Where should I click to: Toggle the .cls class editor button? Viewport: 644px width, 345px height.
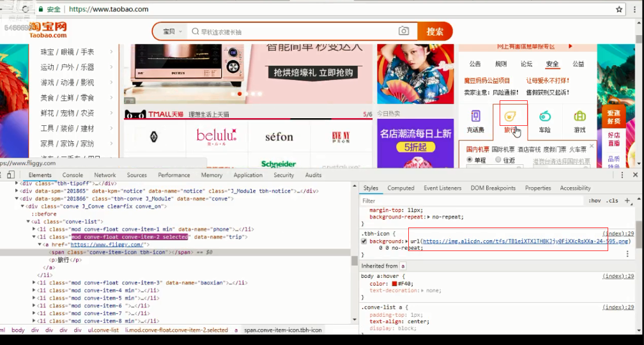(612, 201)
